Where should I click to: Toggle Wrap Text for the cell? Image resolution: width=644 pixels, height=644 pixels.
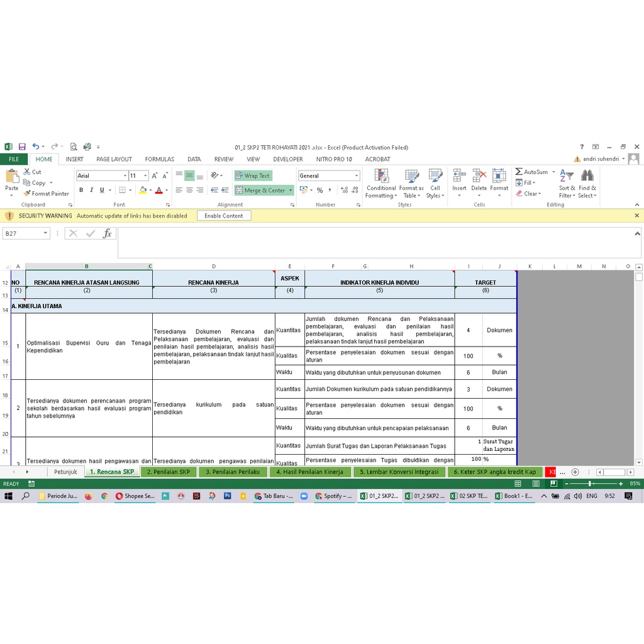[x=253, y=175]
